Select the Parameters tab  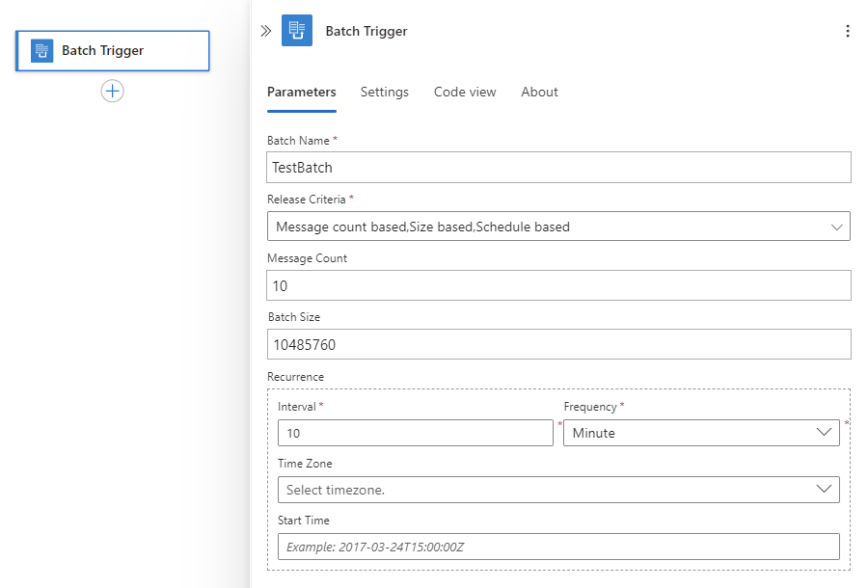(x=301, y=92)
